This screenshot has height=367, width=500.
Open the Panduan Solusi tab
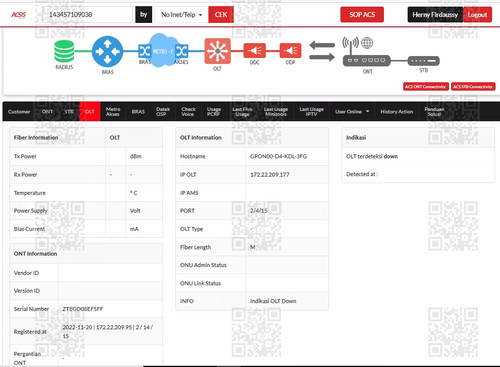tap(434, 112)
